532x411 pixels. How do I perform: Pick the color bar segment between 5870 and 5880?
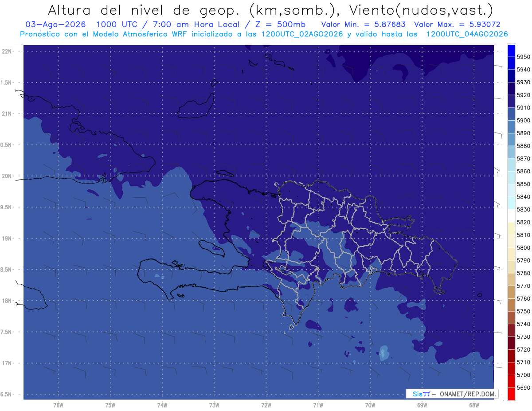(x=511, y=152)
